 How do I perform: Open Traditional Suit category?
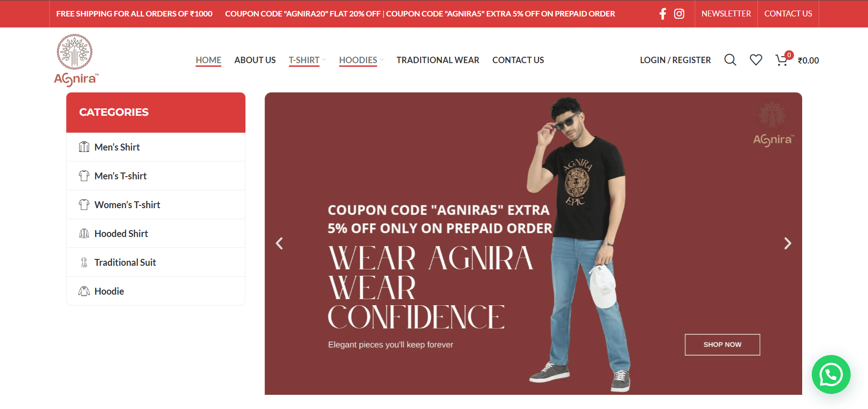[156, 262]
